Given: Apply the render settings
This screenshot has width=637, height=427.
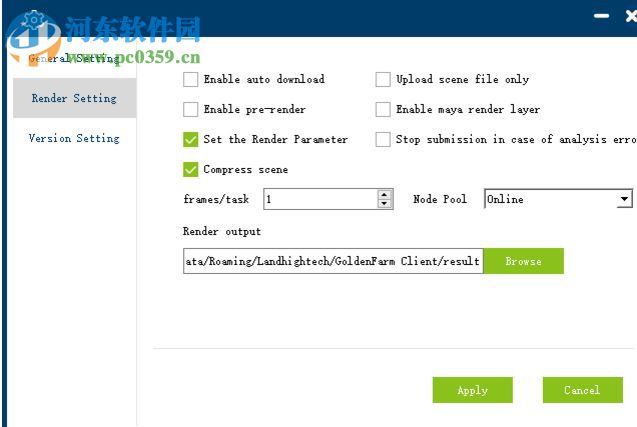Looking at the screenshot, I should pyautogui.click(x=472, y=390).
